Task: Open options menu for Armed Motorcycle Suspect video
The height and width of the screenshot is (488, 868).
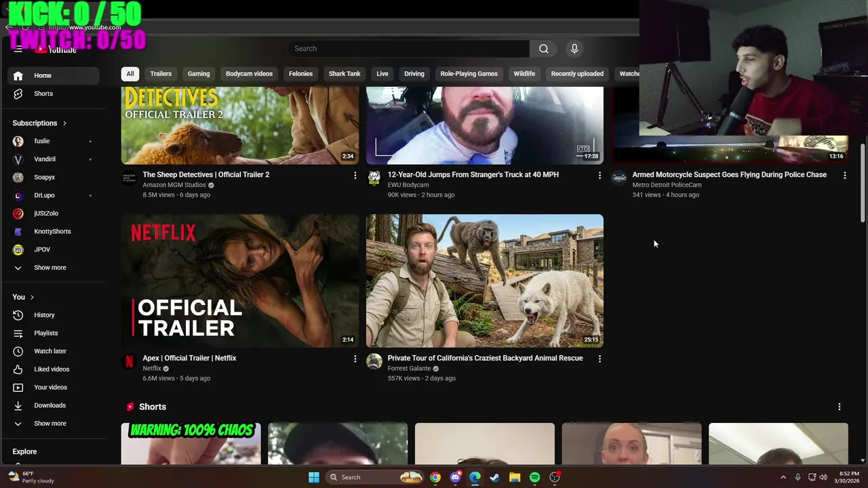Action: coord(844,176)
